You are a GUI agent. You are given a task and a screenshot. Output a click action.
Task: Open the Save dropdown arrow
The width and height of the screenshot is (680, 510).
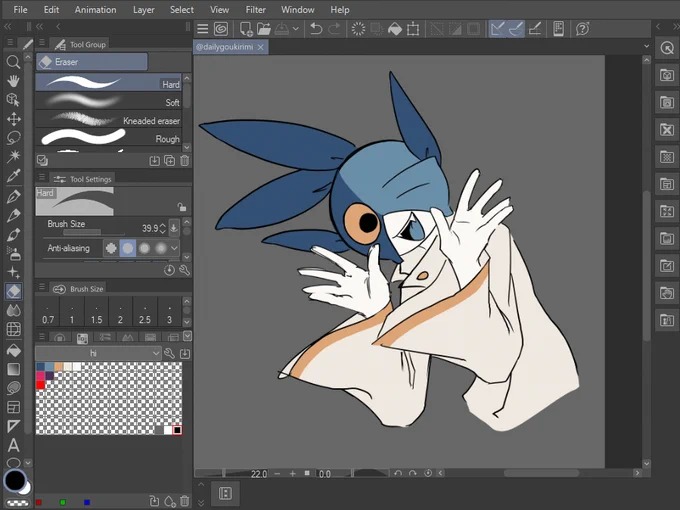[296, 29]
